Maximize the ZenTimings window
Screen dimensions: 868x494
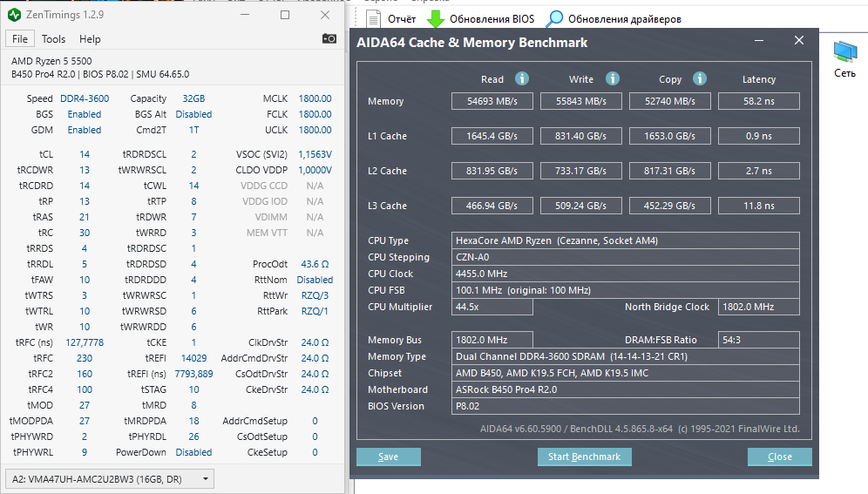285,15
